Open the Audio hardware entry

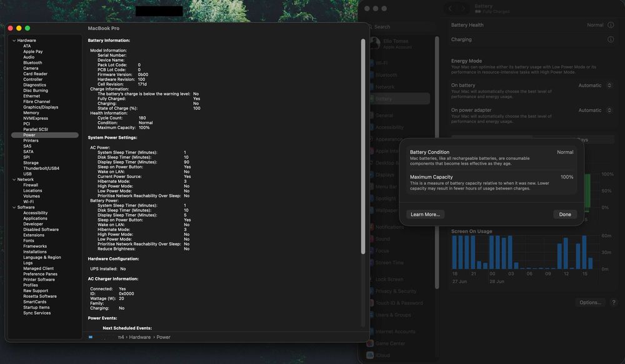pyautogui.click(x=29, y=57)
